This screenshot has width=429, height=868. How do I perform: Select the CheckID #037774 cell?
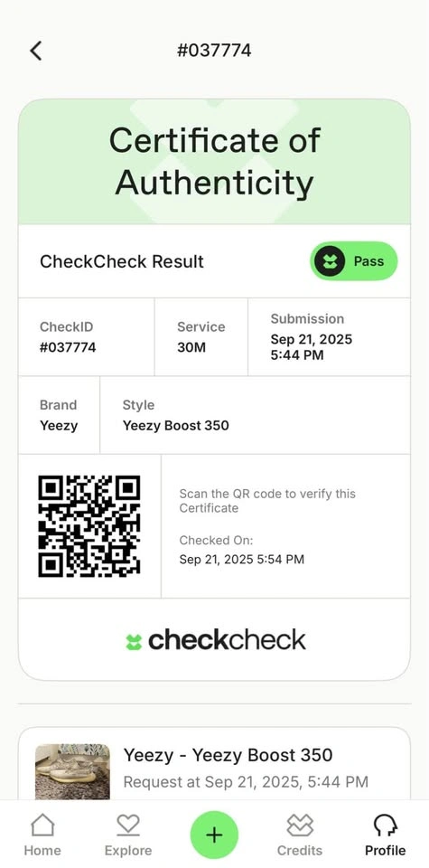[86, 337]
